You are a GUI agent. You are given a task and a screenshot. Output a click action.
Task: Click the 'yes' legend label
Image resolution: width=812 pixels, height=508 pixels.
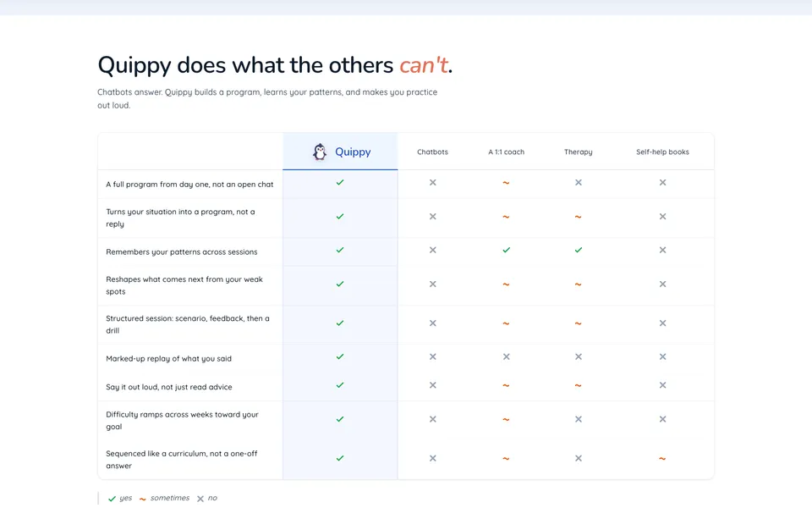126,498
